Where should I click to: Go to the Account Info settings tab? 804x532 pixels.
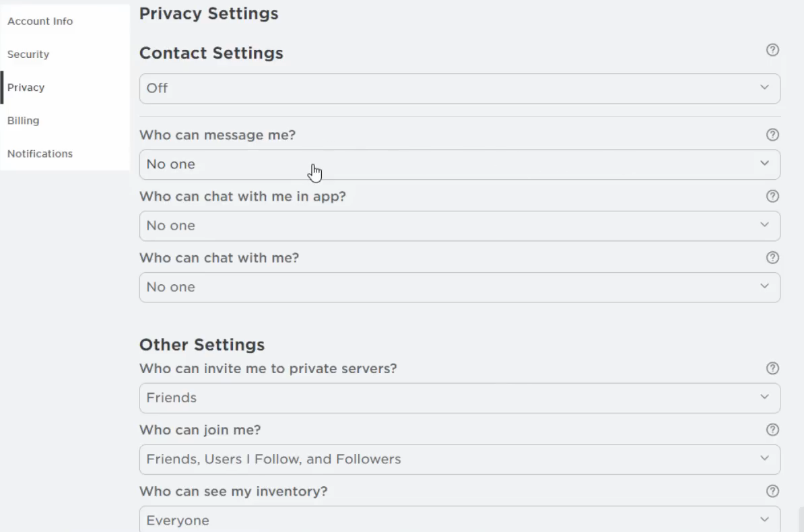coord(40,22)
